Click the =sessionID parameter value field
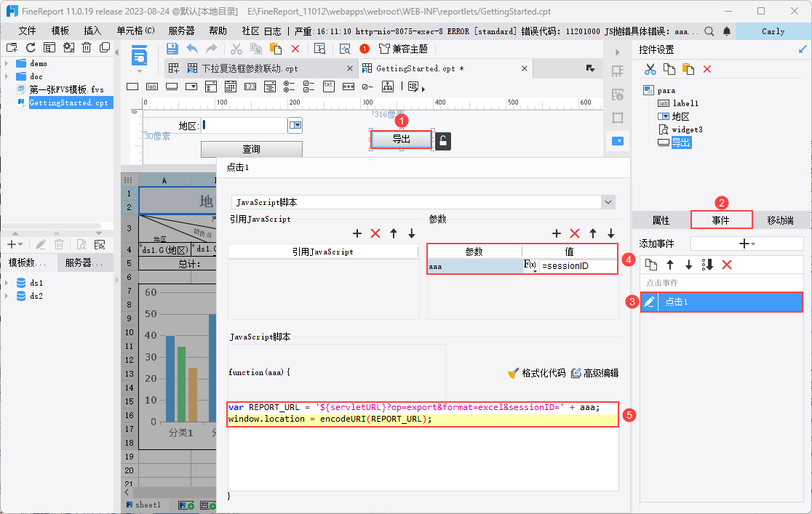812x514 pixels. (577, 266)
